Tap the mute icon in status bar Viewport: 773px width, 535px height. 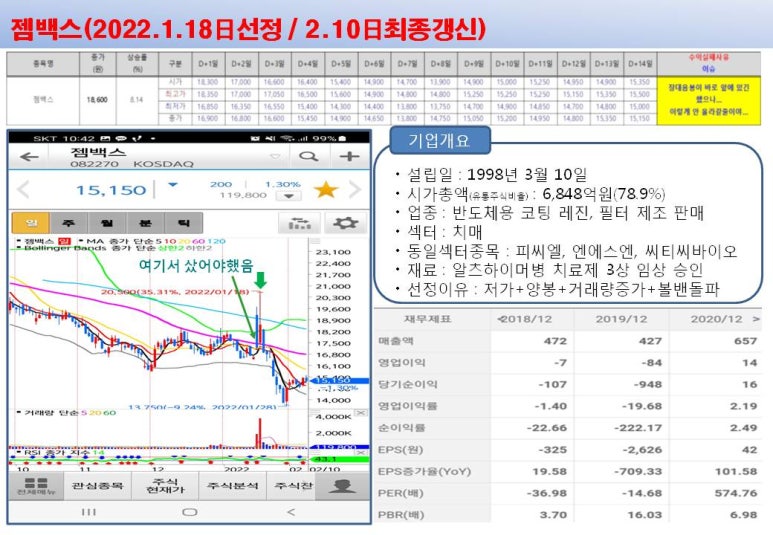pyautogui.click(x=270, y=139)
